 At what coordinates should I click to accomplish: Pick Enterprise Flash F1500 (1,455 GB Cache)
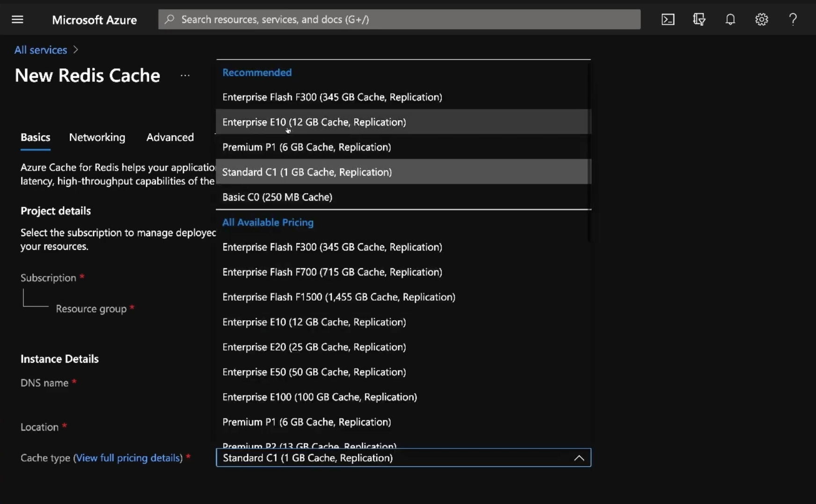pos(403,297)
